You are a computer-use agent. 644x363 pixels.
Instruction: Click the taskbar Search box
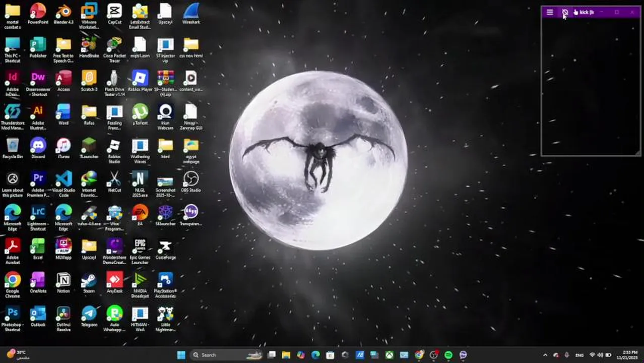pyautogui.click(x=227, y=355)
